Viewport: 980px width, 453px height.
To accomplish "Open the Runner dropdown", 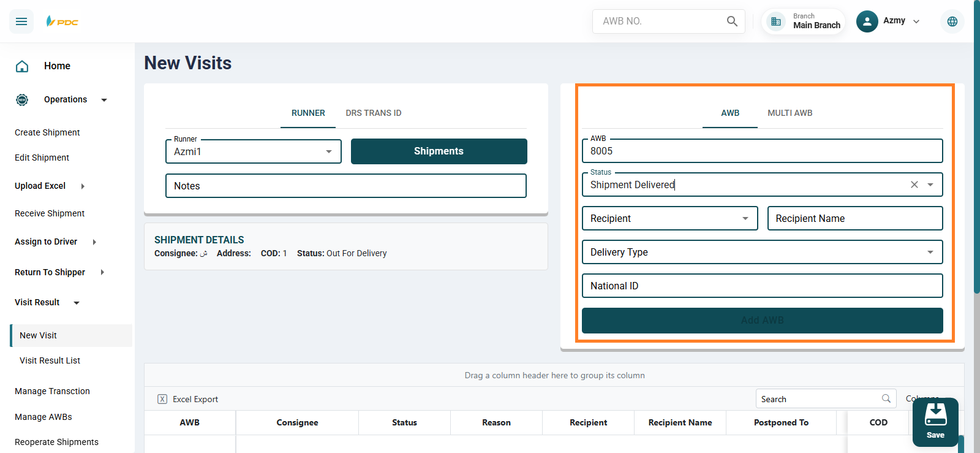I will click(x=329, y=151).
